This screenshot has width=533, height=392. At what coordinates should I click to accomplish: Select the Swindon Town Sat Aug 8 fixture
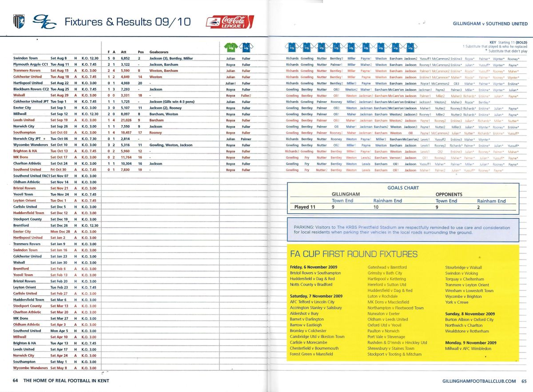[x=56, y=58]
